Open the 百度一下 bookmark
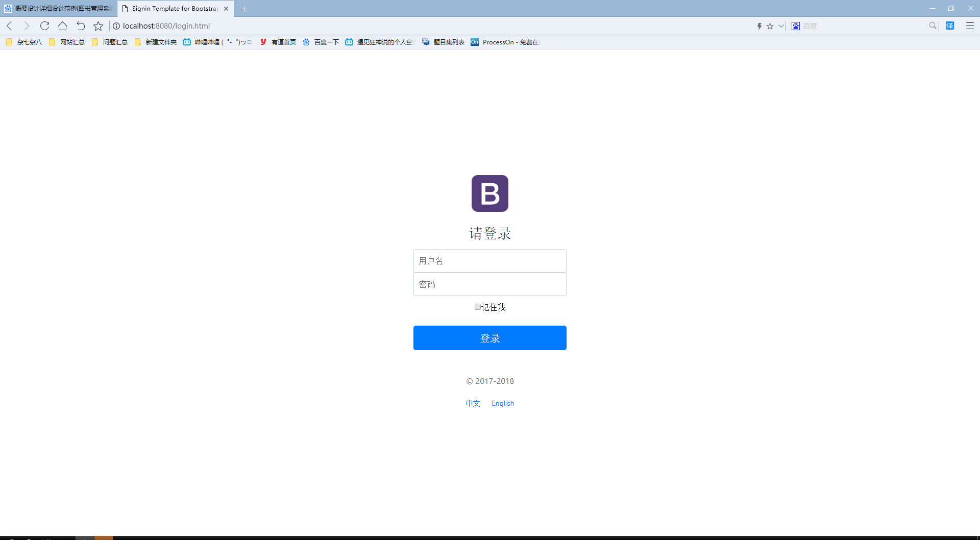The image size is (980, 540). click(x=321, y=42)
